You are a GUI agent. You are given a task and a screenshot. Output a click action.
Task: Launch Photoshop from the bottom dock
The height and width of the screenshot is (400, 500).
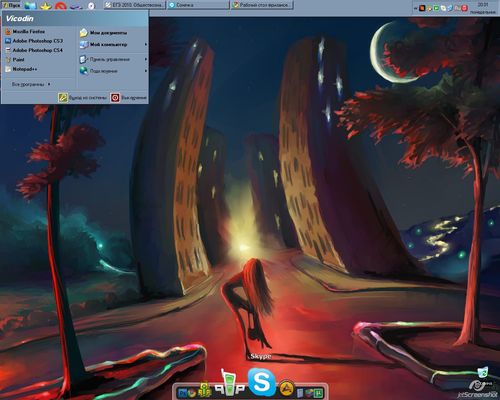click(182, 393)
